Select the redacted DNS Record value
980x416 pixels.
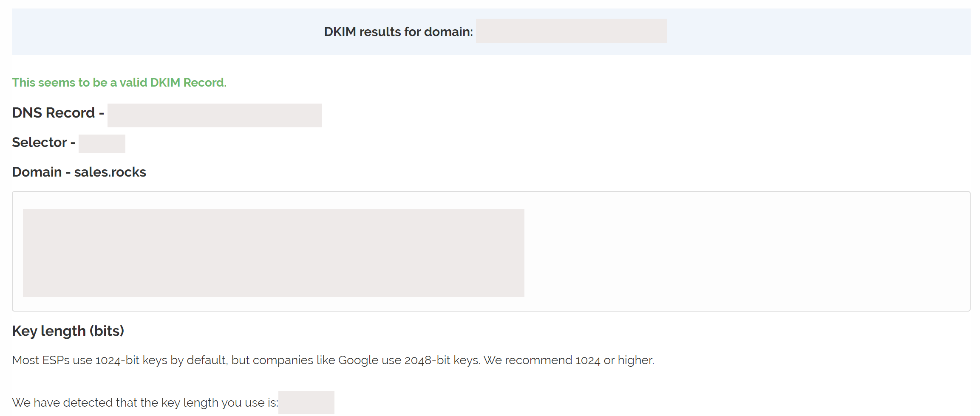coord(214,115)
